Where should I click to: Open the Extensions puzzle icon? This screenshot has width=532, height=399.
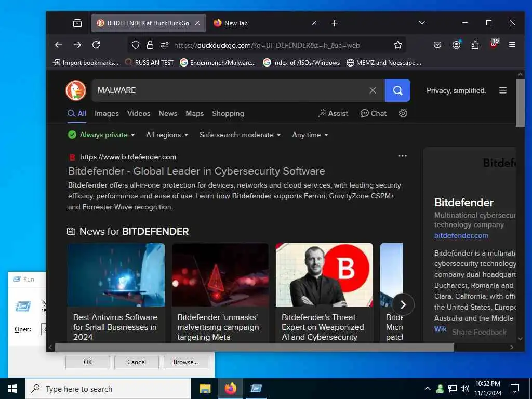(x=475, y=45)
